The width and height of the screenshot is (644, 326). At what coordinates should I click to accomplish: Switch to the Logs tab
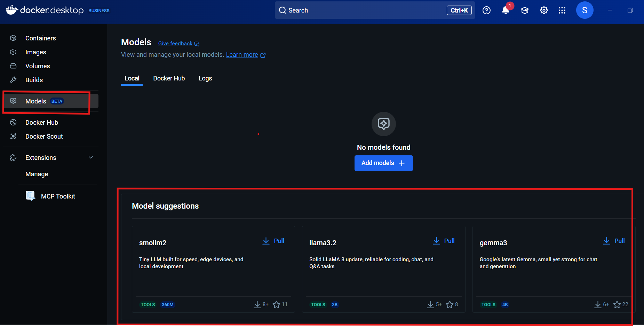[205, 78]
